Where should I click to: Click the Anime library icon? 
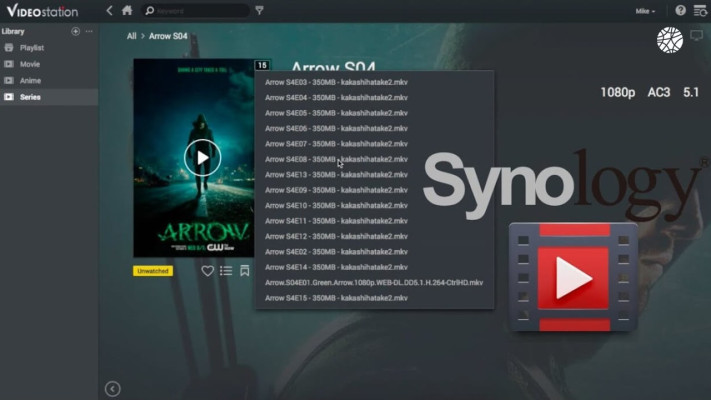tap(9, 80)
